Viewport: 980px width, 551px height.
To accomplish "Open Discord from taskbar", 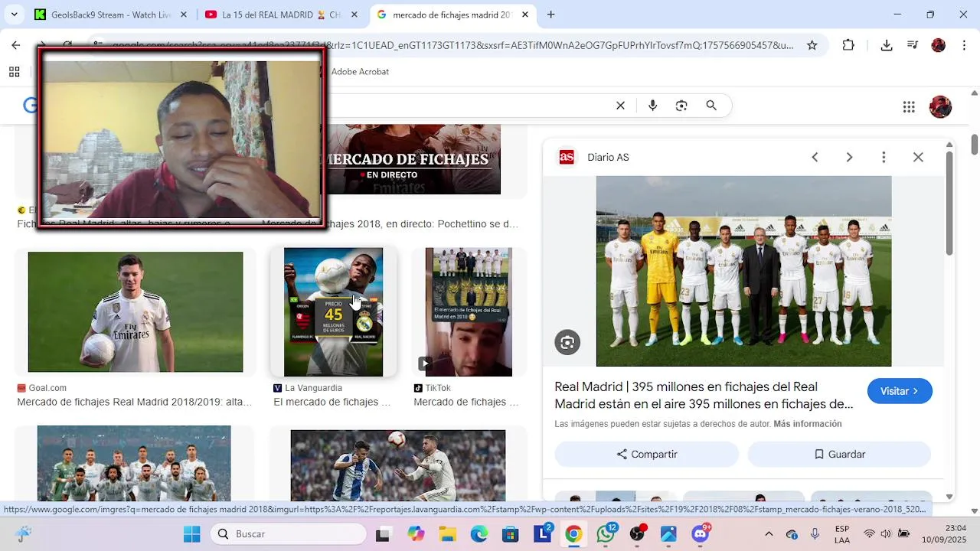I will [x=701, y=533].
